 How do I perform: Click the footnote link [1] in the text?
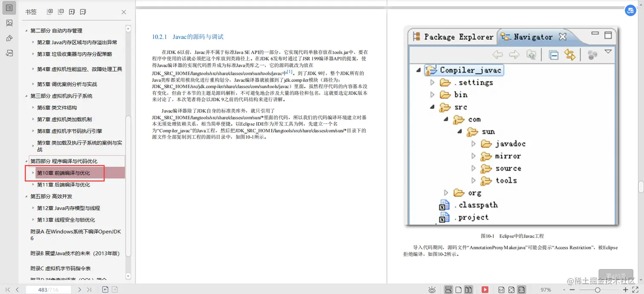point(290,72)
